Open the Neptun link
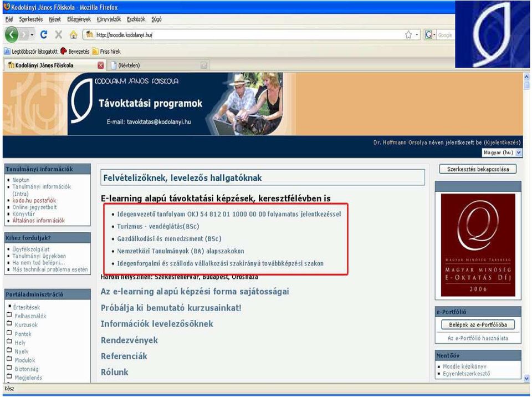 pyautogui.click(x=21, y=180)
